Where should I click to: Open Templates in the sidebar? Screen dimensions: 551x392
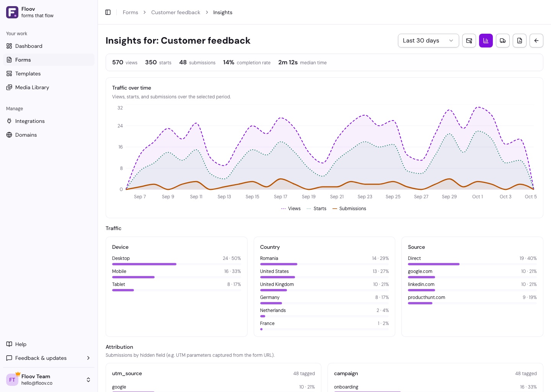49,73
